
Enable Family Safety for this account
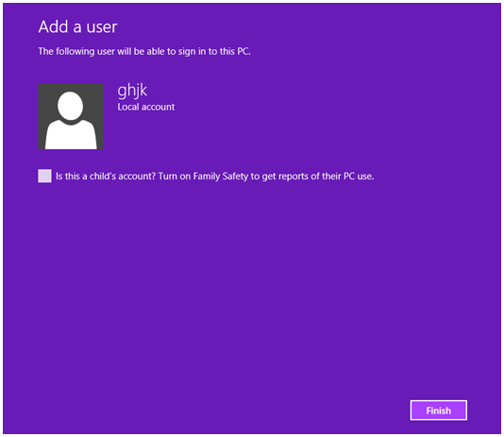44,176
